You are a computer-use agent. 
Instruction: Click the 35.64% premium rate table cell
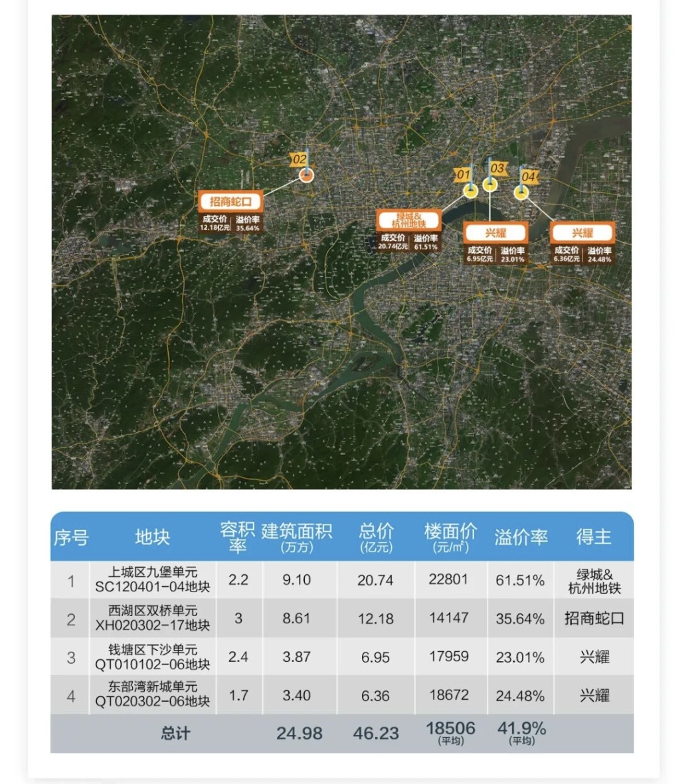coord(521,618)
